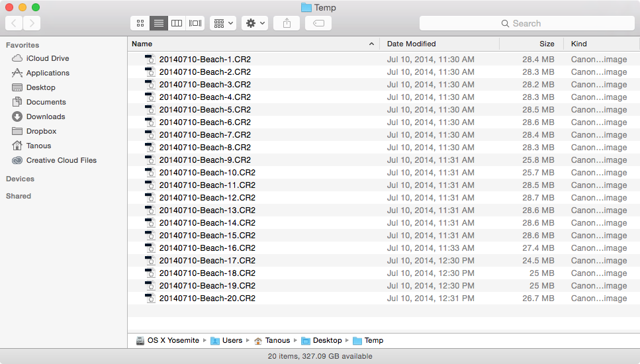640x364 pixels.
Task: Go back with the left arrow
Action: coord(14,23)
